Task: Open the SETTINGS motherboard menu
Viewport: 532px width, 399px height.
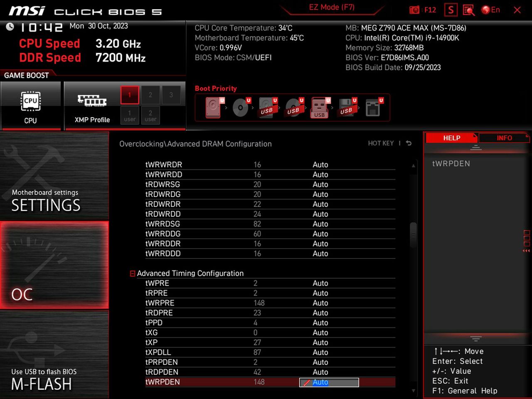Action: [x=54, y=176]
